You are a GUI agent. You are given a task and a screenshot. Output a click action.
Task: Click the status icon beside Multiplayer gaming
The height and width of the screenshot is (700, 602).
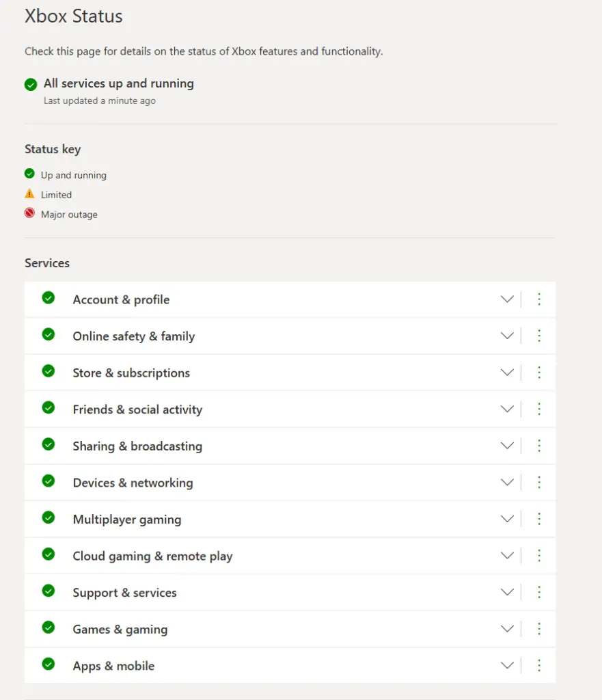48,518
